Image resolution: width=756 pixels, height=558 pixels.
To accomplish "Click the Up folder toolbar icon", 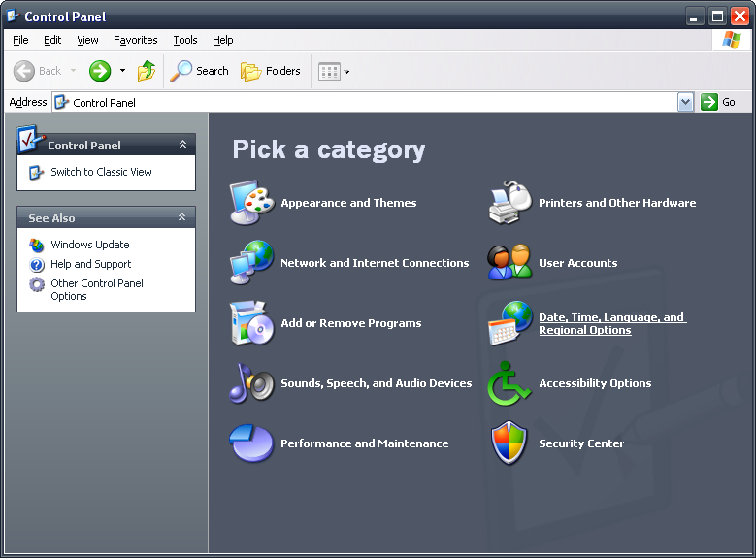I will point(147,71).
